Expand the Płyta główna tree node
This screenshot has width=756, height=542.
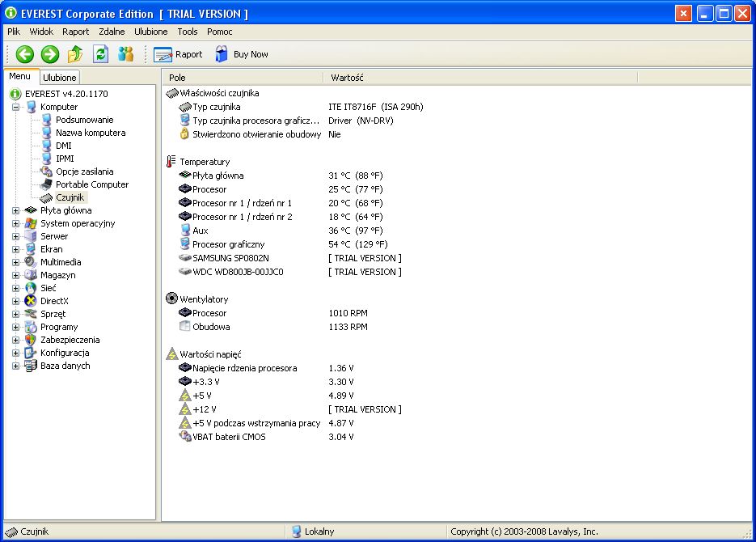[16, 210]
